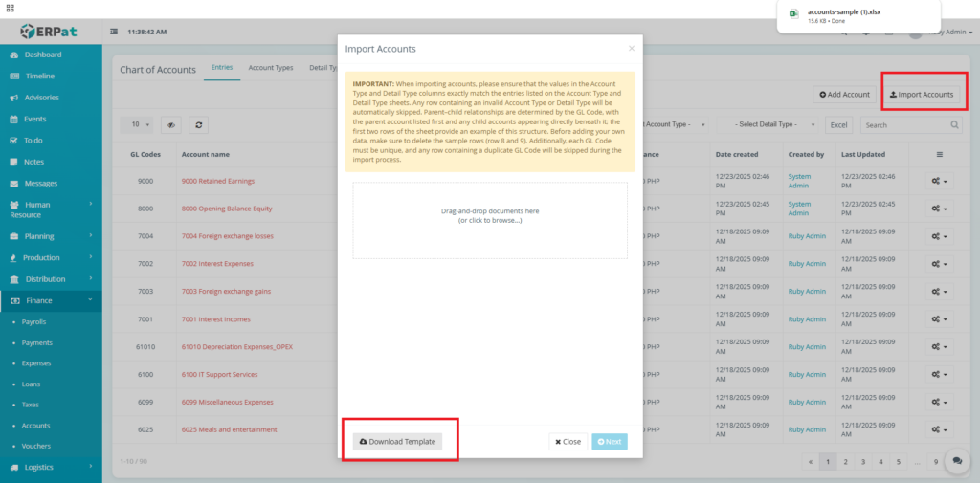
Task: Click the ERPat logo
Action: pyautogui.click(x=49, y=31)
